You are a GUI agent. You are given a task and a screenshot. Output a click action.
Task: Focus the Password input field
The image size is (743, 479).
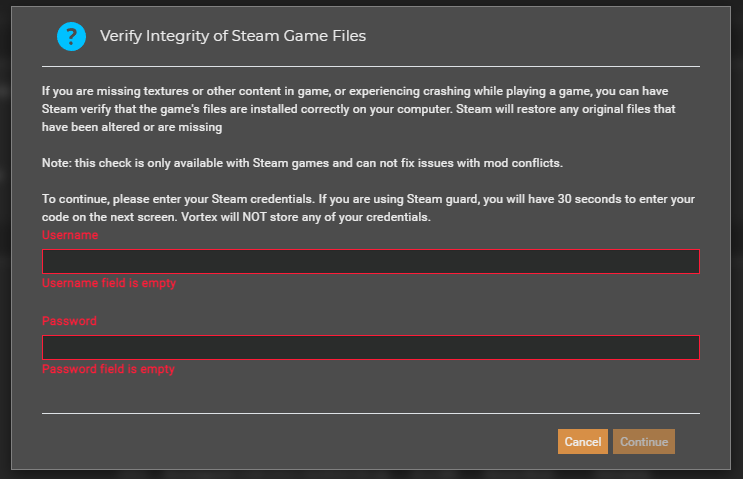click(x=371, y=347)
